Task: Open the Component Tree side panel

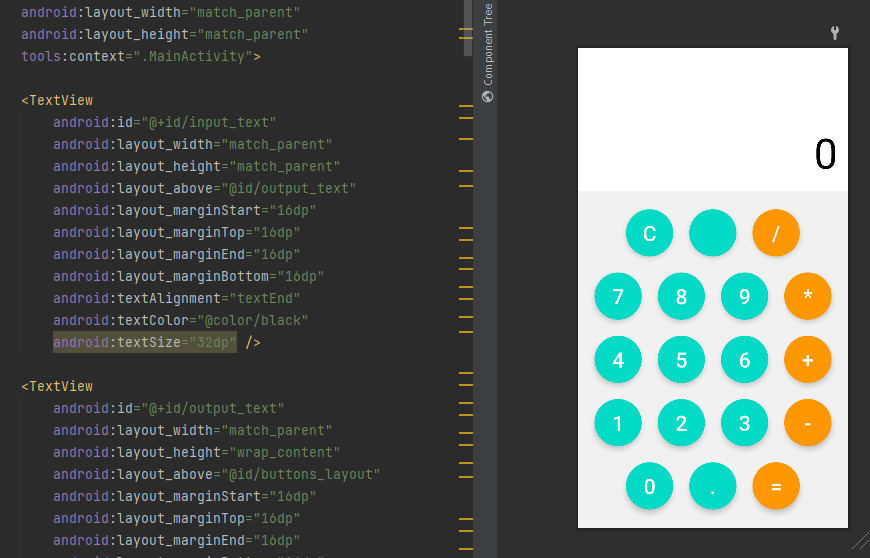Action: tap(488, 53)
